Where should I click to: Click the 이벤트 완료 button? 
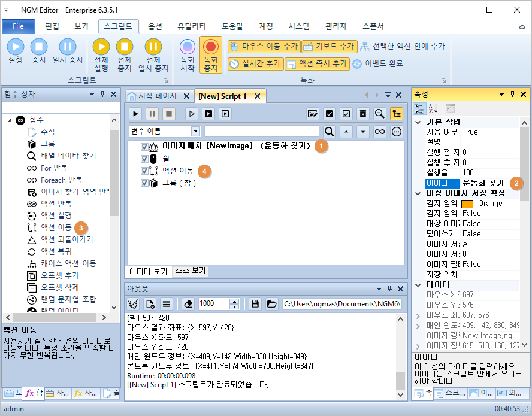377,63
